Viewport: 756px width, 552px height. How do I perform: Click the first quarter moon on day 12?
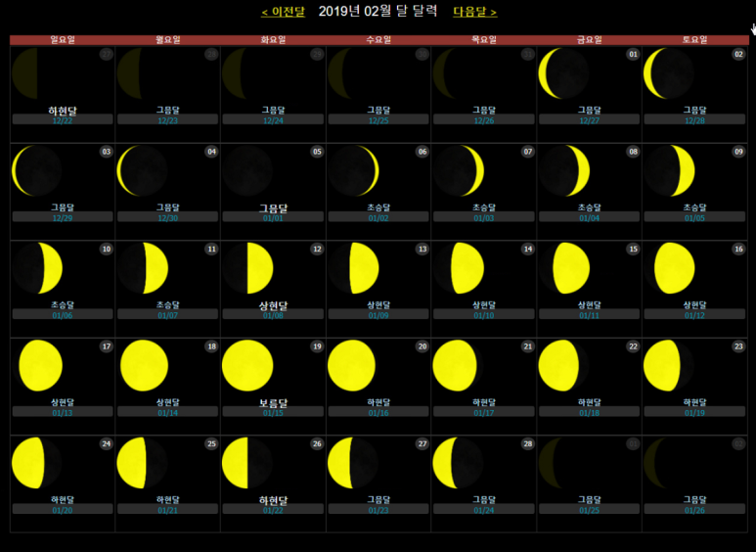pos(247,268)
